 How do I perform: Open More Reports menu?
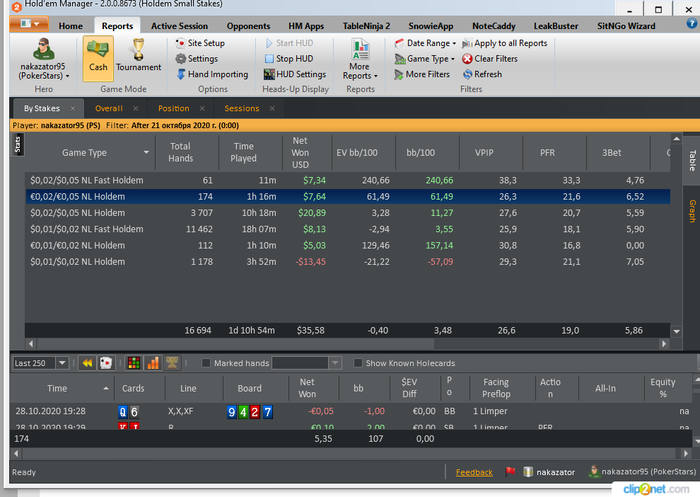[x=360, y=59]
